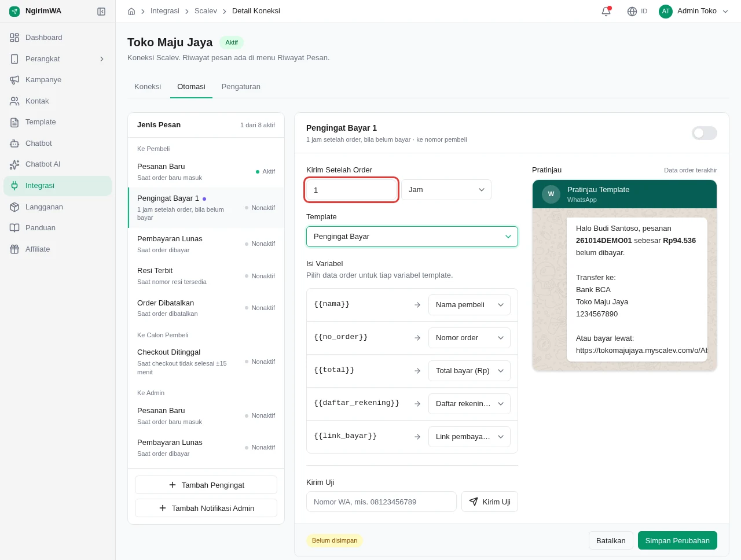This screenshot has height=560, width=741.
Task: Open the notifications bell
Action: [606, 11]
